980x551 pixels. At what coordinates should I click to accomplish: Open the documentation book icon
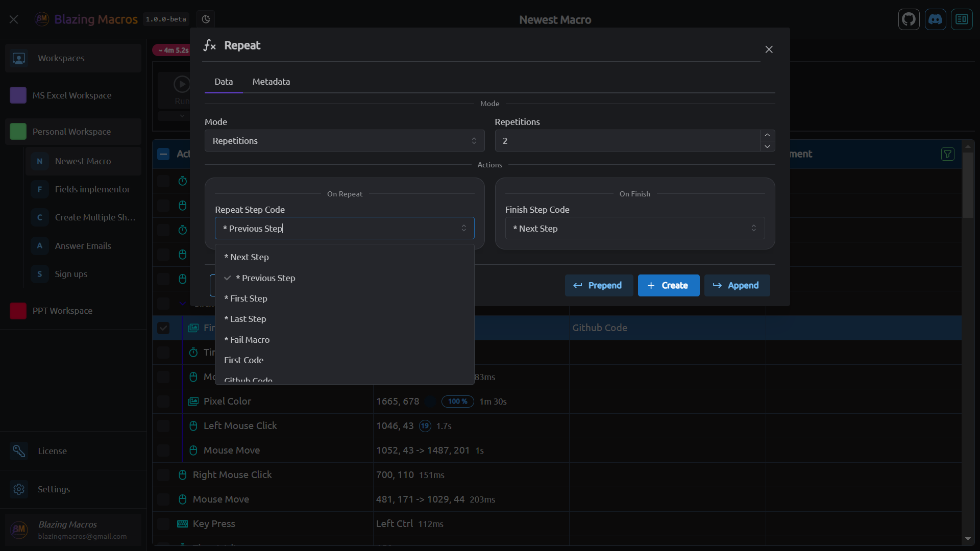962,19
